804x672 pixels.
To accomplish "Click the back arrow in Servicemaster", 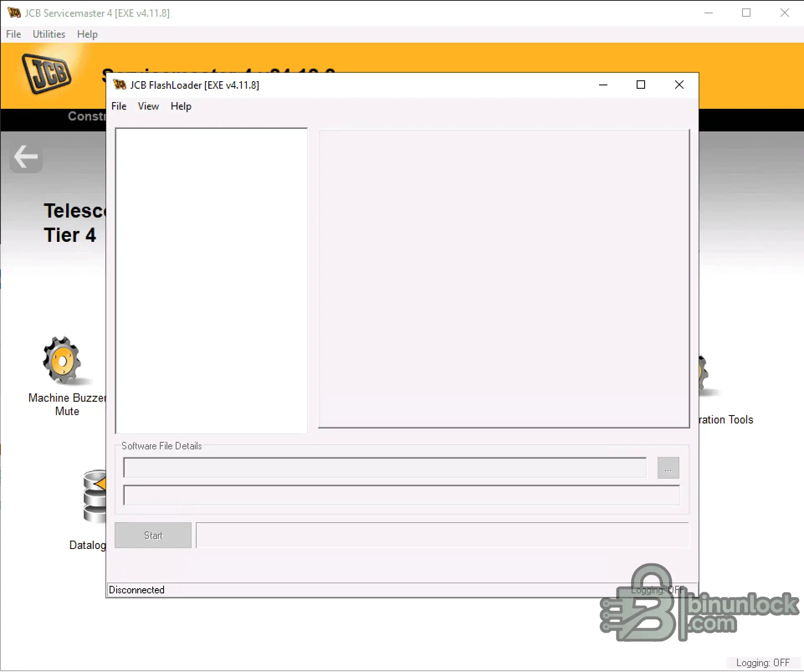I will coord(26,157).
